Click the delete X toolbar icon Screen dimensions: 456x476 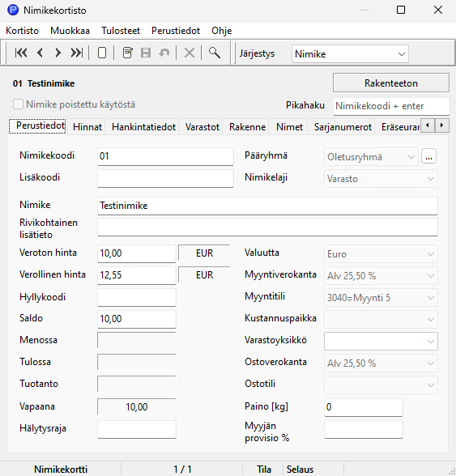pyautogui.click(x=190, y=53)
